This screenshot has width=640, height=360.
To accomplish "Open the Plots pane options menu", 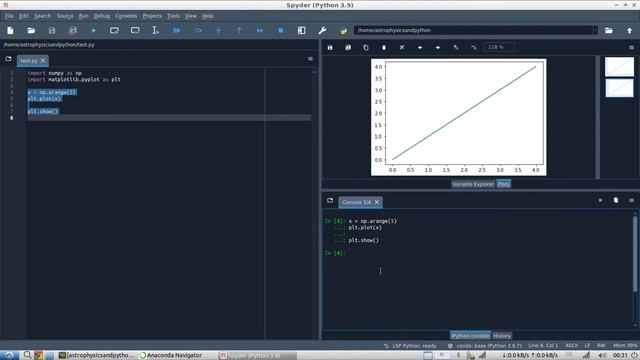I will [x=631, y=47].
